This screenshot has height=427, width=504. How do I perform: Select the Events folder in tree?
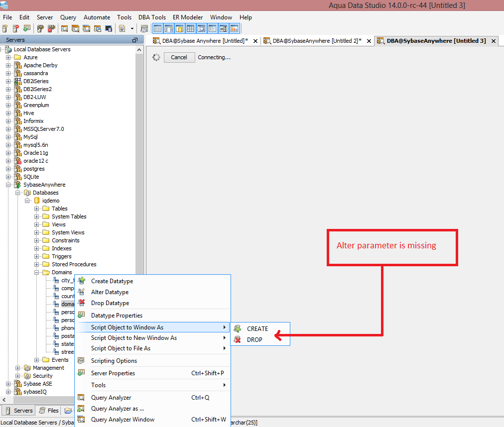click(60, 360)
